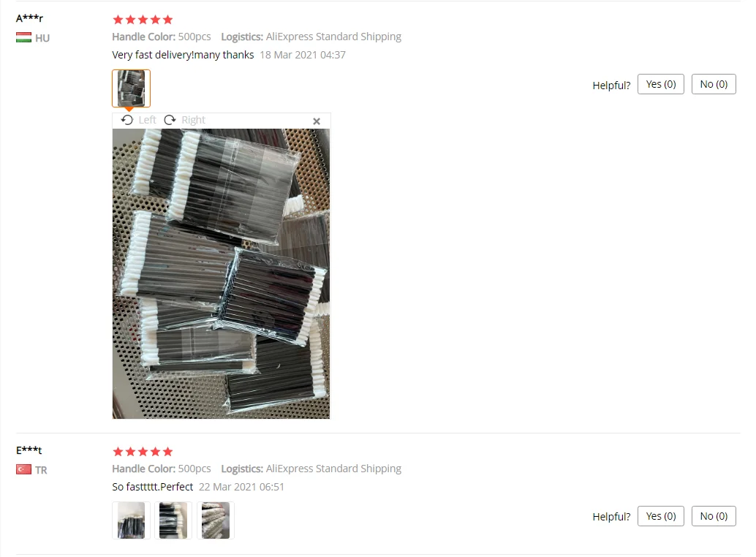This screenshot has width=756, height=557.
Task: Click the five-star rating on E***t's review
Action: click(x=143, y=452)
